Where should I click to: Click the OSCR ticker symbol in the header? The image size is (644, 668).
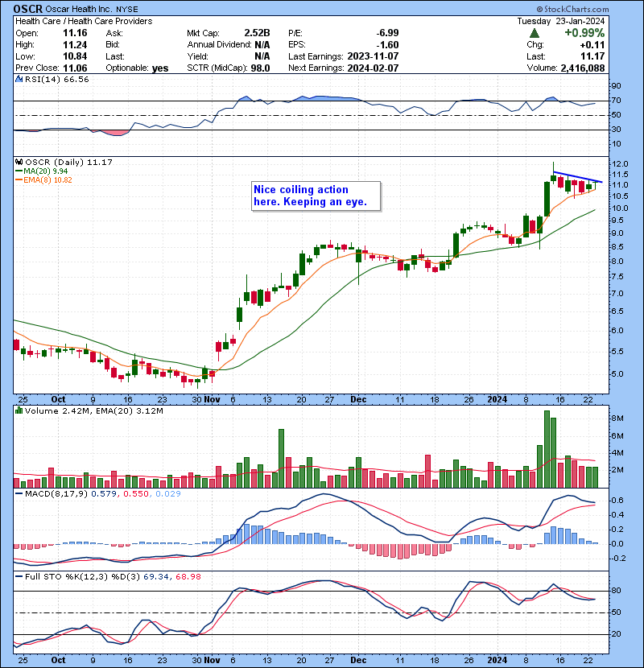(27, 9)
